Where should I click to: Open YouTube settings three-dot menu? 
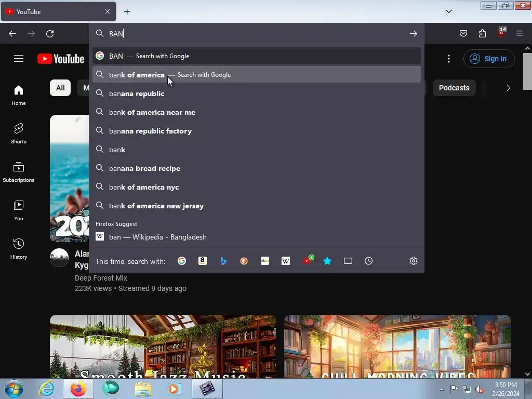coord(448,59)
